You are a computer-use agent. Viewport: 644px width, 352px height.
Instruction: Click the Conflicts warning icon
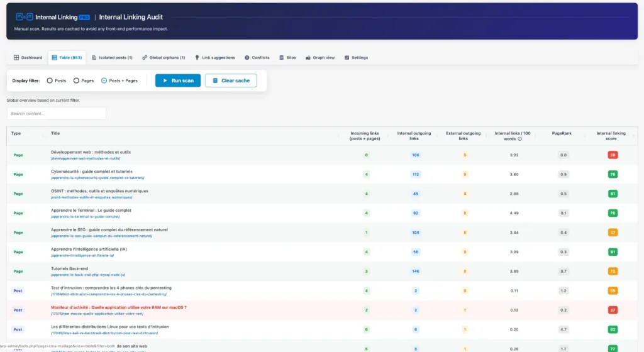click(x=247, y=57)
